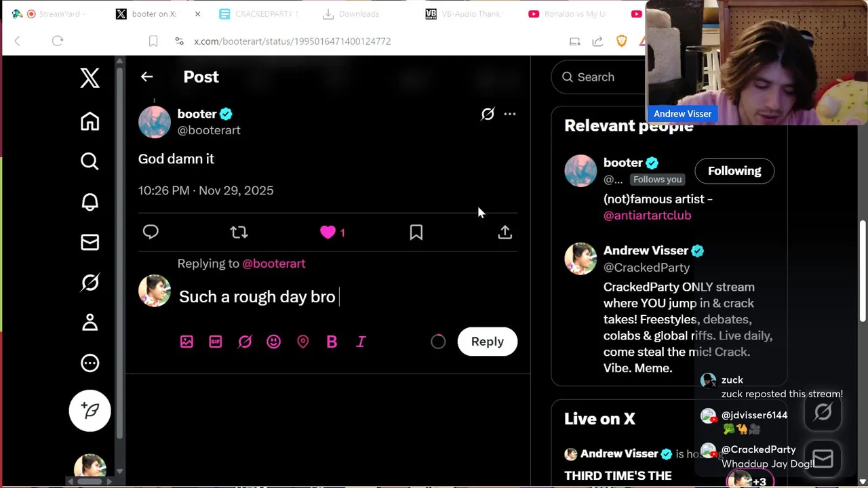Go back using the Post arrow
Viewport: 868px width, 488px height.
147,77
